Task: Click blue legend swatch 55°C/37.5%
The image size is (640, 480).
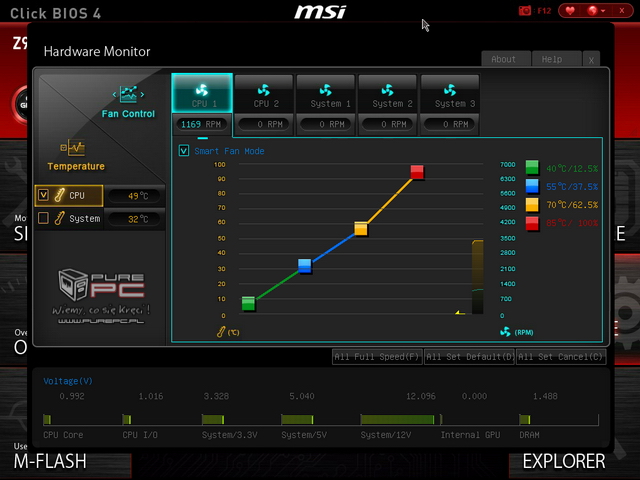Action: coord(532,186)
